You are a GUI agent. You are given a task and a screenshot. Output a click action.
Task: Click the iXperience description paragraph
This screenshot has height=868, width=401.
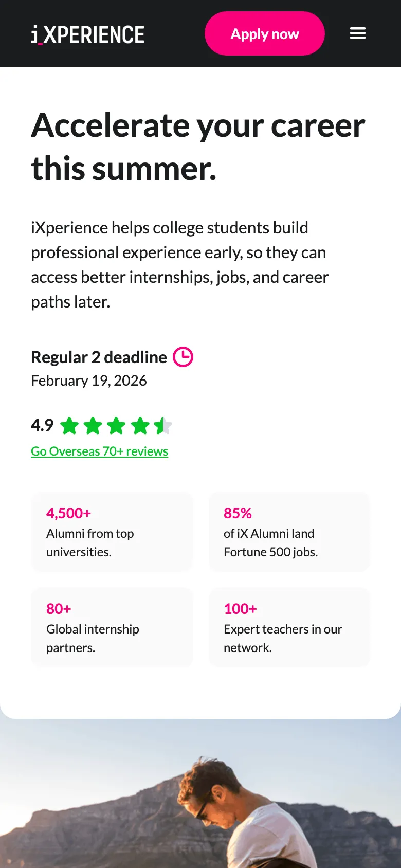pyautogui.click(x=180, y=265)
